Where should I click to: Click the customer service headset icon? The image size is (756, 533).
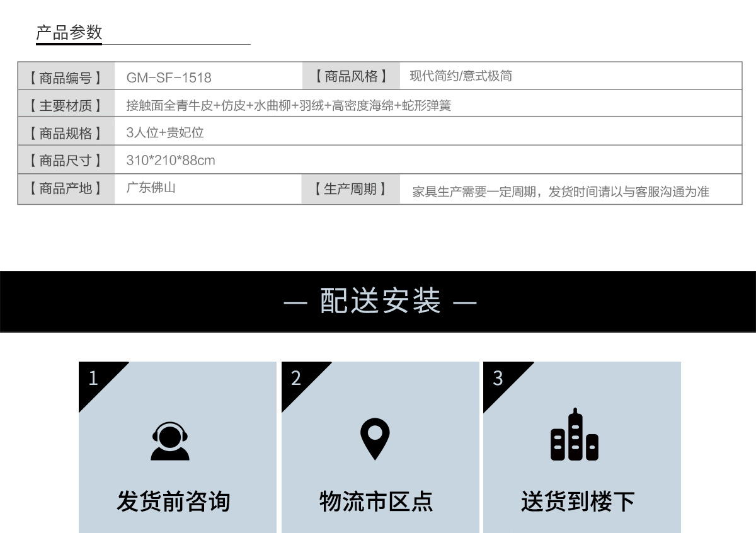[x=170, y=440]
